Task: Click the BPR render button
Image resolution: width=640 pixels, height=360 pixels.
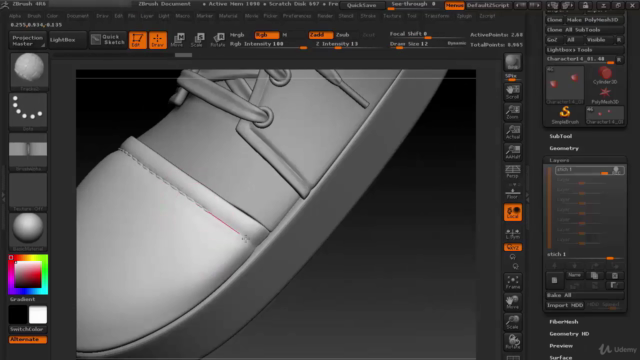Action: [513, 62]
